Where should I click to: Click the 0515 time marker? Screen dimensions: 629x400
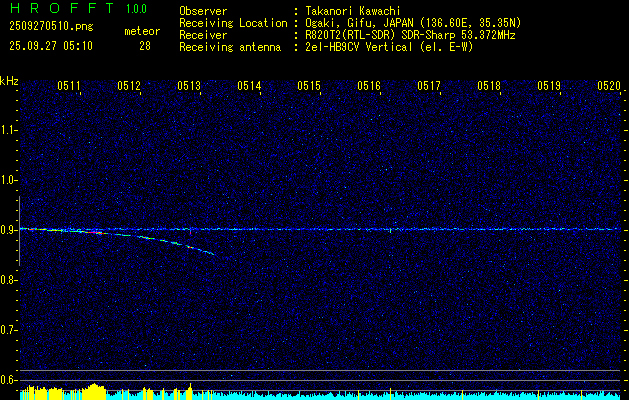[x=309, y=87]
